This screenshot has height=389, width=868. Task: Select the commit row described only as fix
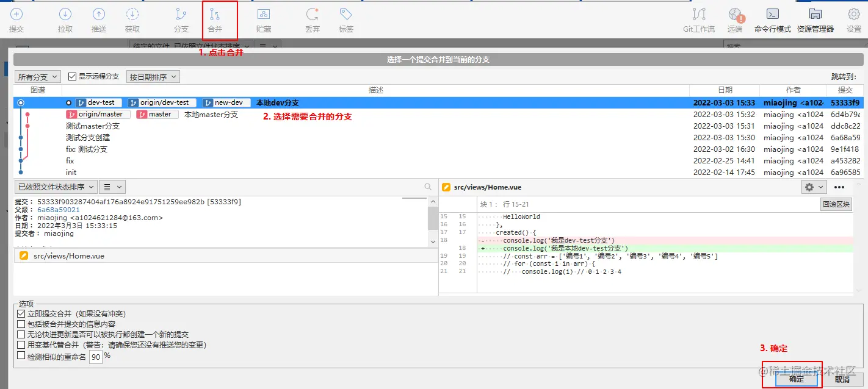tap(438, 161)
